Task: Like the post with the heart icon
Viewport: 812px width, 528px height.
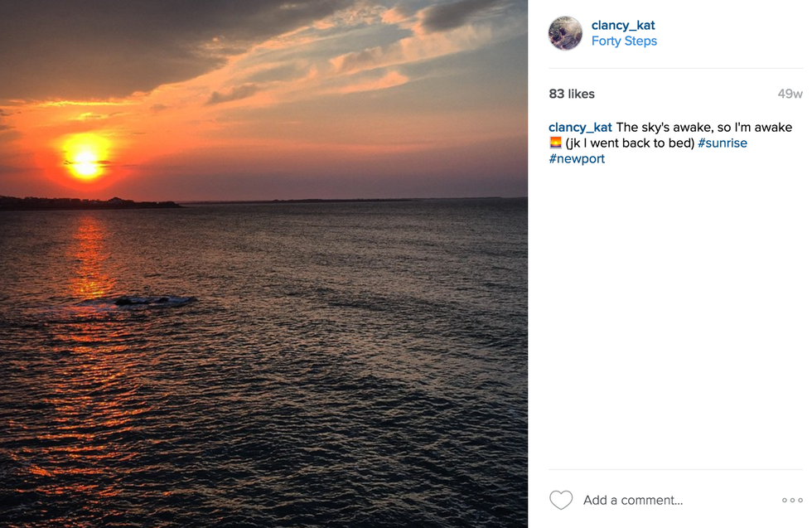Action: [x=561, y=500]
